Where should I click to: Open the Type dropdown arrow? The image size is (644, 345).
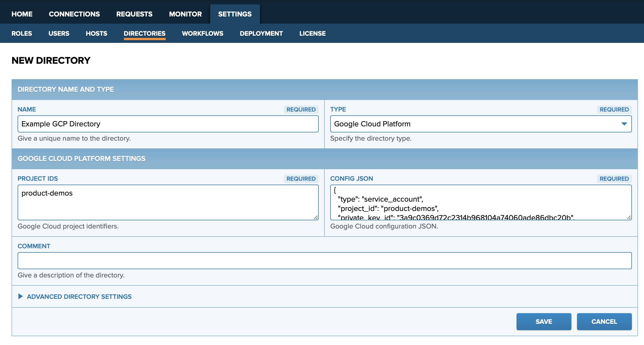click(624, 124)
